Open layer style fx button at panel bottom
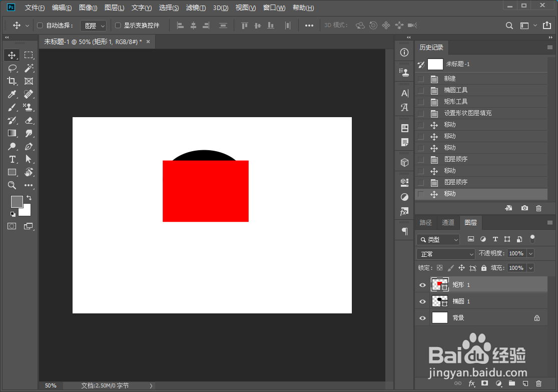The height and width of the screenshot is (392, 558). 471,383
